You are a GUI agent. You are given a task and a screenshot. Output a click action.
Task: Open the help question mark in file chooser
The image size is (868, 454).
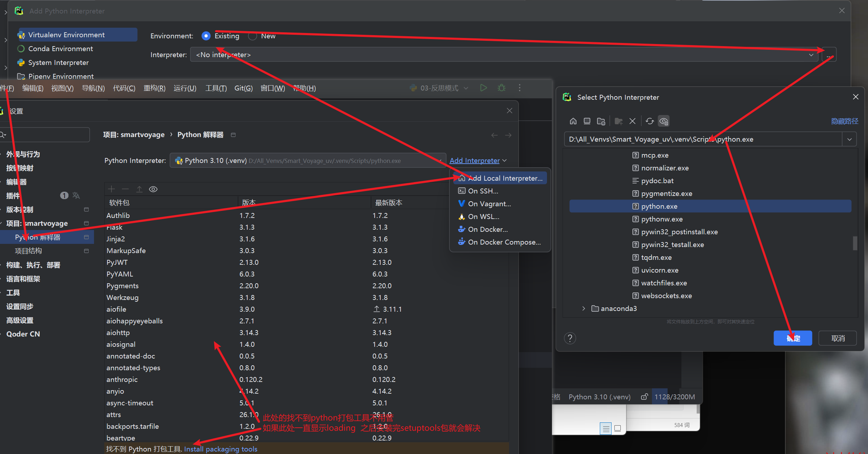click(570, 338)
